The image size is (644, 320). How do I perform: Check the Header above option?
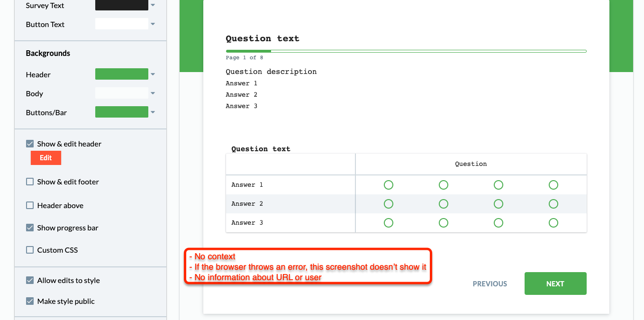[30, 205]
